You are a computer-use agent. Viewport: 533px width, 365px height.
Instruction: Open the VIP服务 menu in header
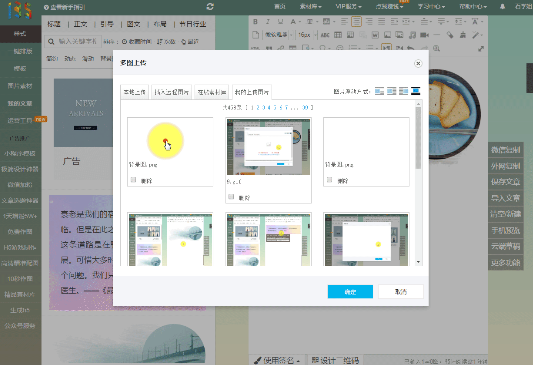coord(348,6)
